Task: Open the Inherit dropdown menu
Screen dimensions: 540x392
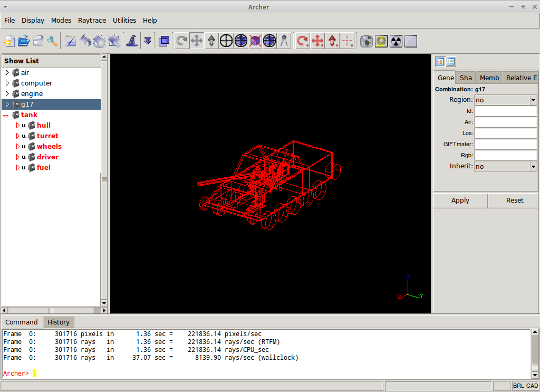Action: tap(533, 166)
